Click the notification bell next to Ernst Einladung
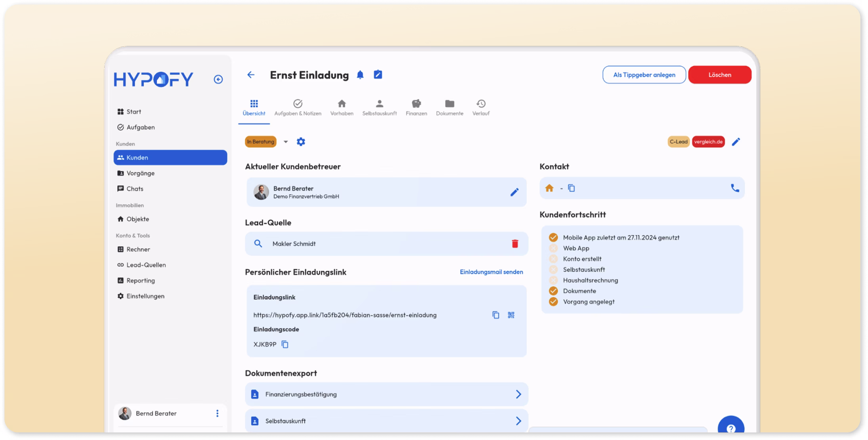This screenshot has width=868, height=440. (360, 75)
